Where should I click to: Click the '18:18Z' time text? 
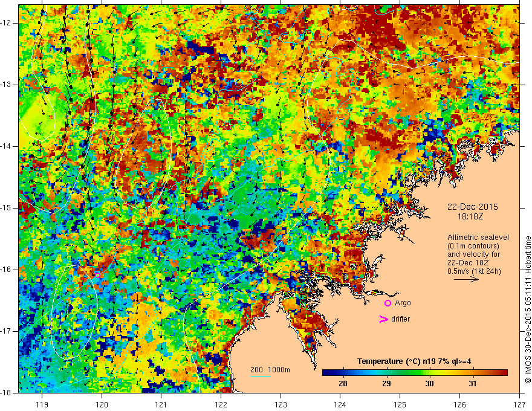click(x=470, y=216)
